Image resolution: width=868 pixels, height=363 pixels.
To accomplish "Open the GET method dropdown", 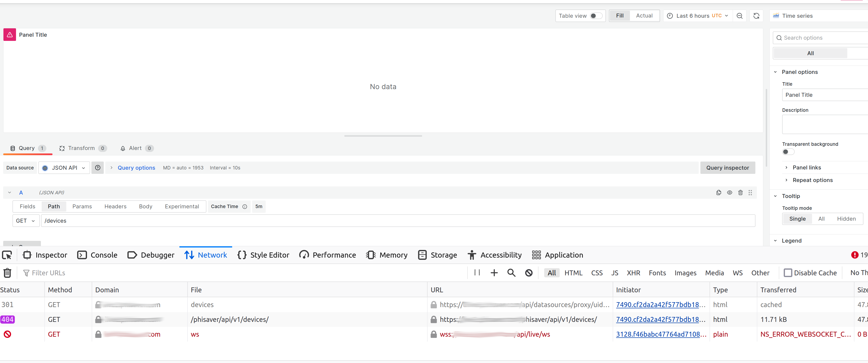I will [26, 221].
